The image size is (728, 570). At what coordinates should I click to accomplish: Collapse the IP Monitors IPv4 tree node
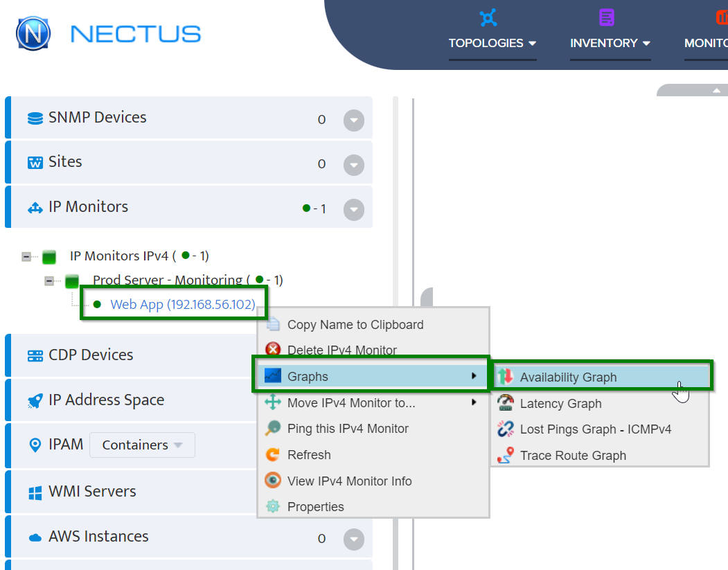tap(26, 257)
